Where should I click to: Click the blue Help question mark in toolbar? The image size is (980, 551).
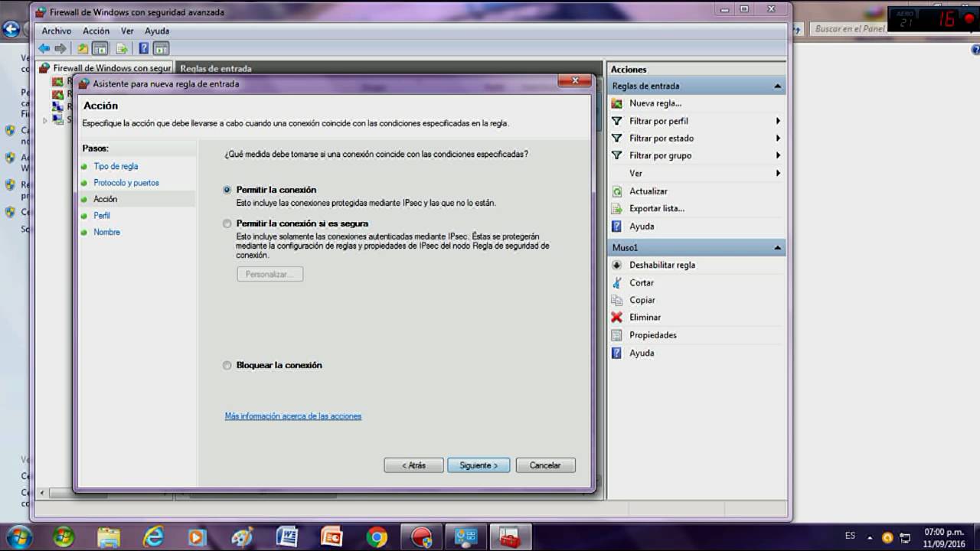(143, 48)
